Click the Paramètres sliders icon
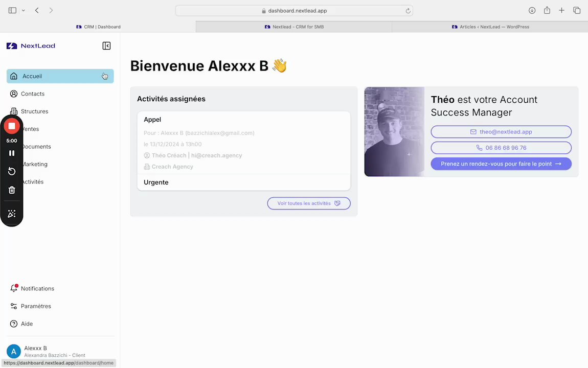This screenshot has width=588, height=368. (14, 306)
